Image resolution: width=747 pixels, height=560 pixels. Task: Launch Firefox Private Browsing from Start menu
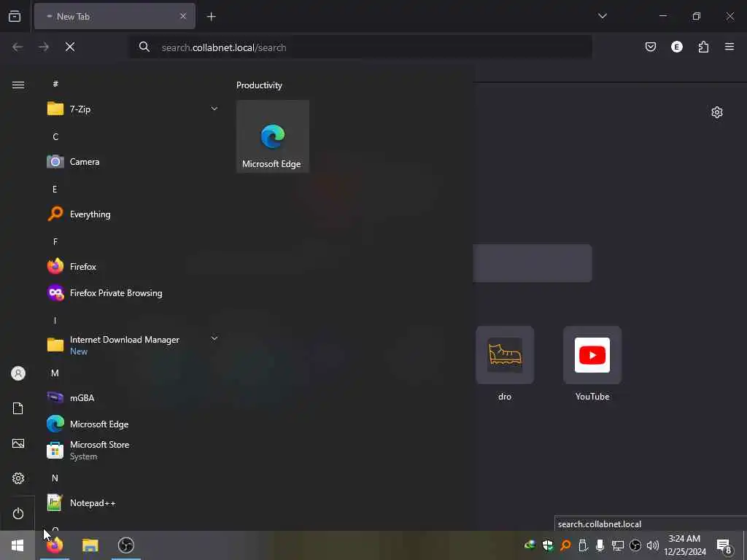point(133,293)
